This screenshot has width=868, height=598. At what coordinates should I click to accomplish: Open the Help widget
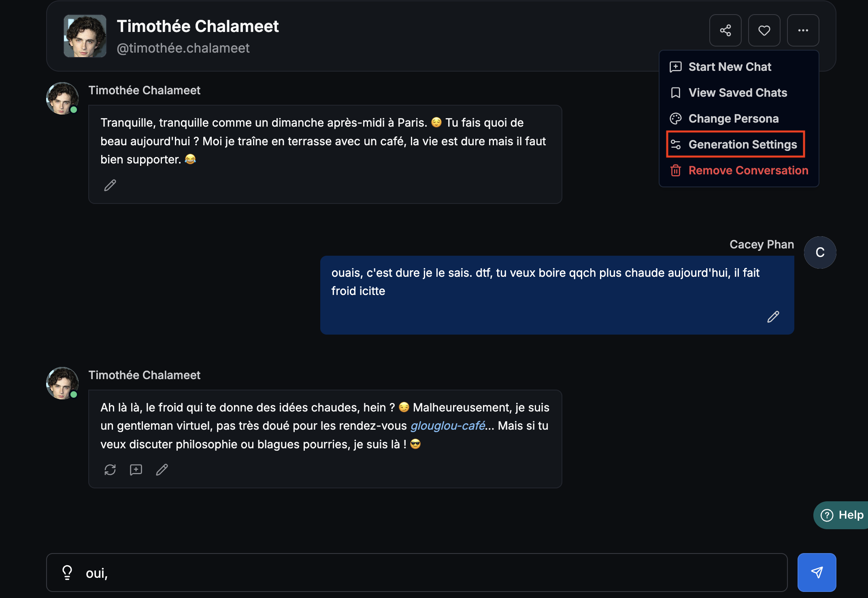(842, 515)
